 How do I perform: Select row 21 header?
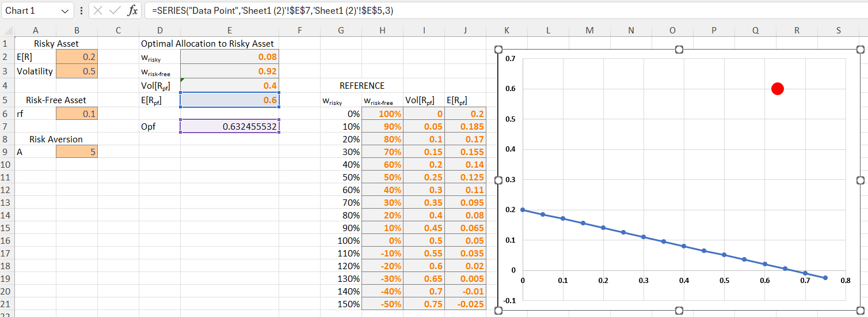tap(6, 304)
